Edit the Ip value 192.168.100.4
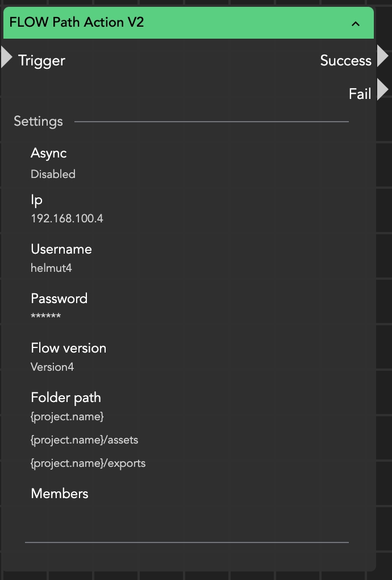 pyautogui.click(x=67, y=218)
